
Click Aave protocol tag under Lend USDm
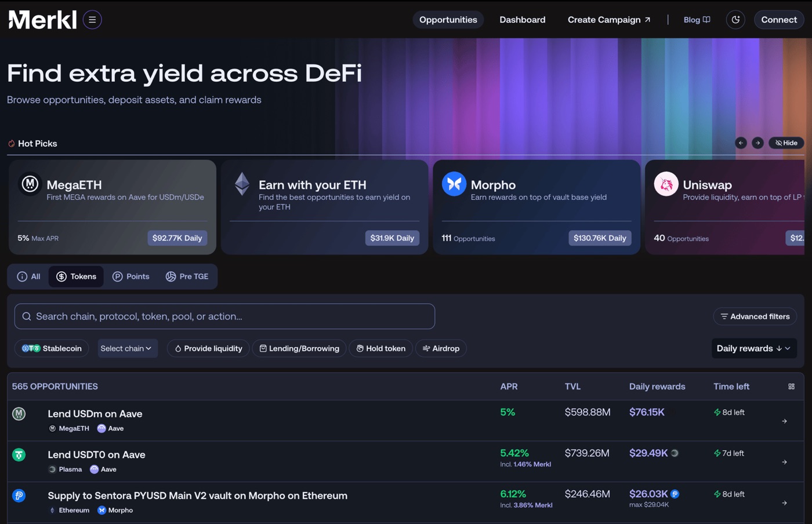tap(110, 428)
